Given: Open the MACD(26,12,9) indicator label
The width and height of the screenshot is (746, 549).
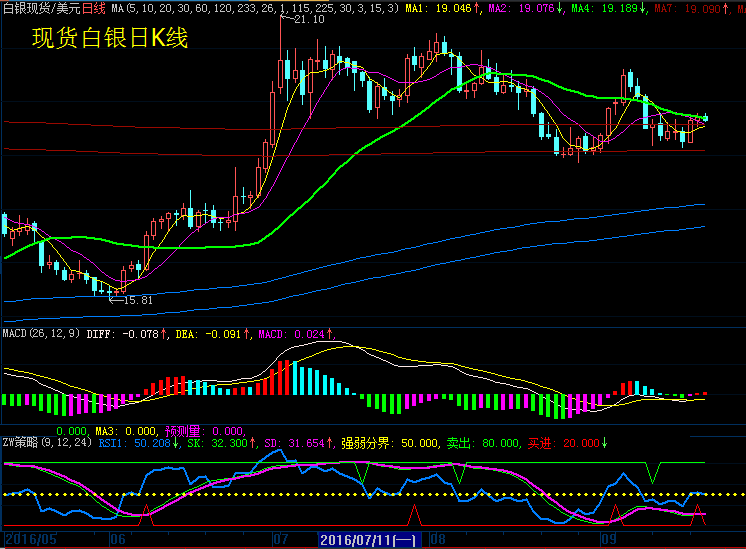Looking at the screenshot, I should pyautogui.click(x=40, y=333).
